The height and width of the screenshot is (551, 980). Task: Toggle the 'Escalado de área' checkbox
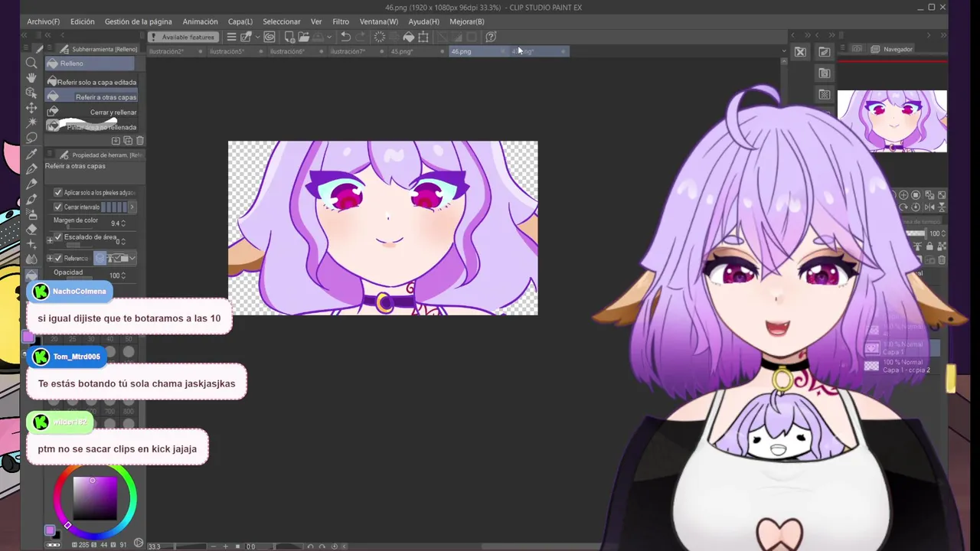click(58, 237)
